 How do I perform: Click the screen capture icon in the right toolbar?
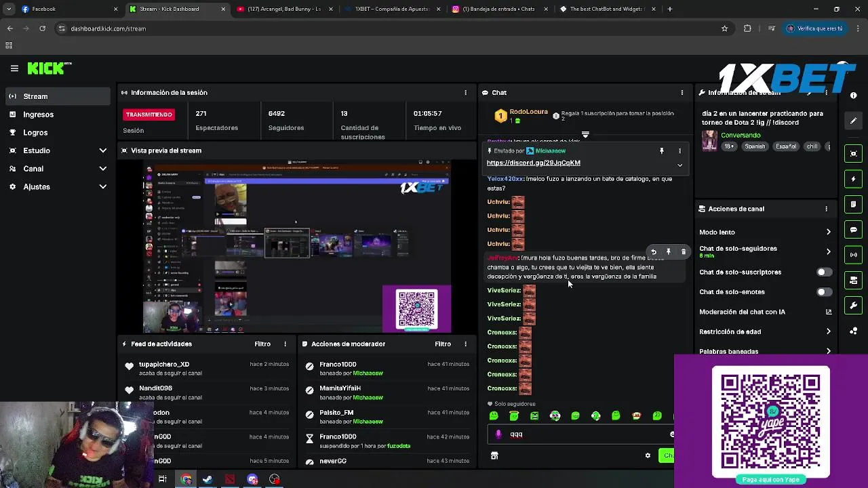click(x=854, y=154)
